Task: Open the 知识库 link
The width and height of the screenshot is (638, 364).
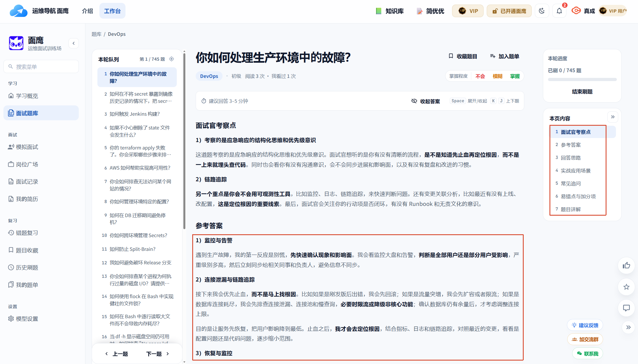Action: click(390, 11)
